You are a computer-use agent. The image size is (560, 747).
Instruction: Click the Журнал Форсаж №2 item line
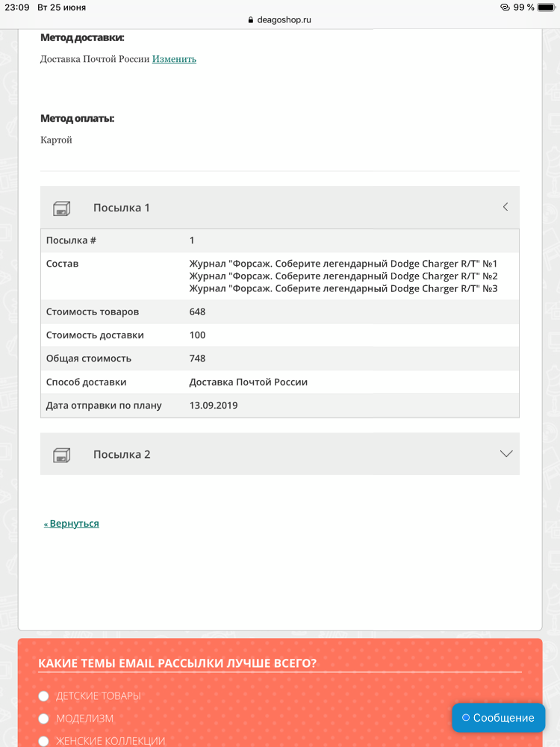coord(343,276)
